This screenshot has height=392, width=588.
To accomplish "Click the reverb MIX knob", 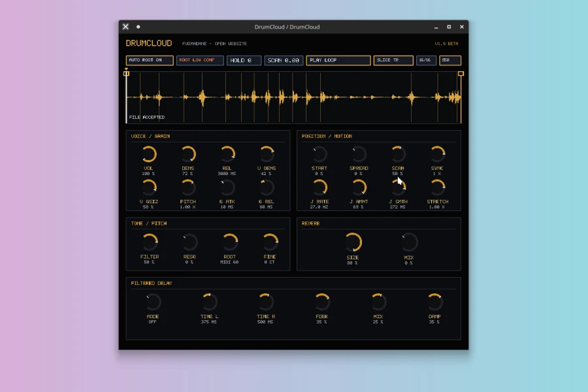I will tap(409, 242).
